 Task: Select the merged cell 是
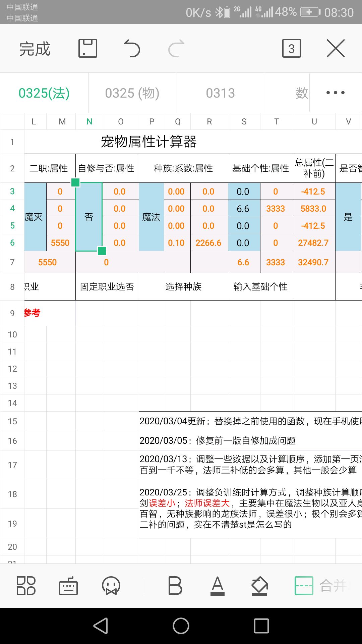tap(348, 217)
